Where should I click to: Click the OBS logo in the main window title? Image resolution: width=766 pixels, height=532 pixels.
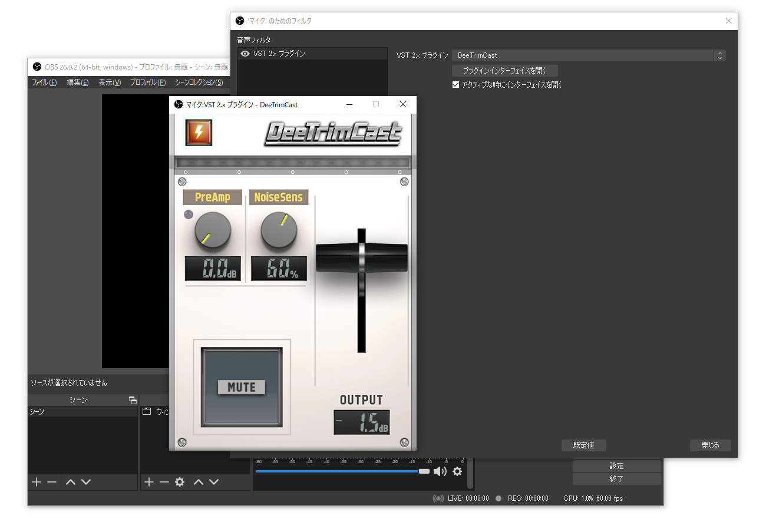(x=37, y=67)
